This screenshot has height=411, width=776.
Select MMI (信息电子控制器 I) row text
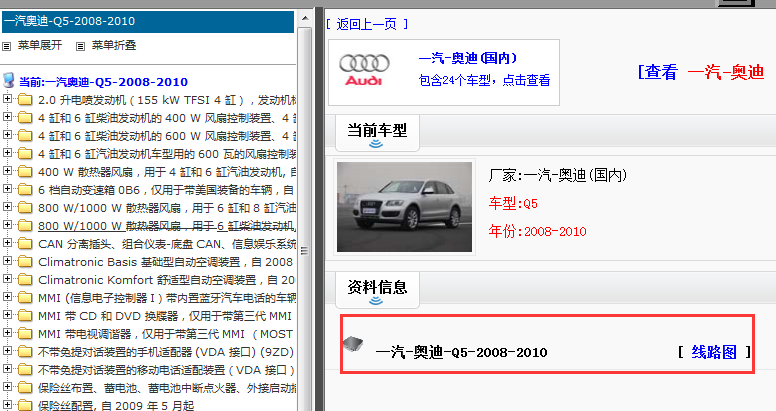tap(167, 298)
